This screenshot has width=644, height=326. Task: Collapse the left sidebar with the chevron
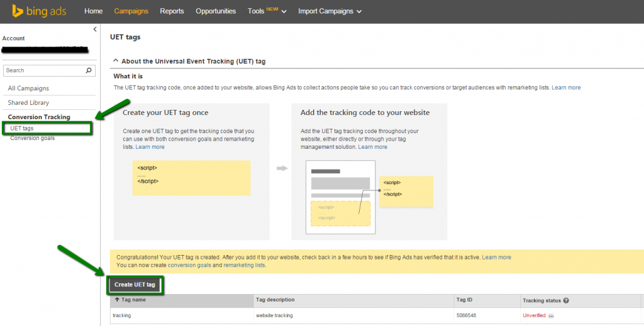pyautogui.click(x=94, y=30)
